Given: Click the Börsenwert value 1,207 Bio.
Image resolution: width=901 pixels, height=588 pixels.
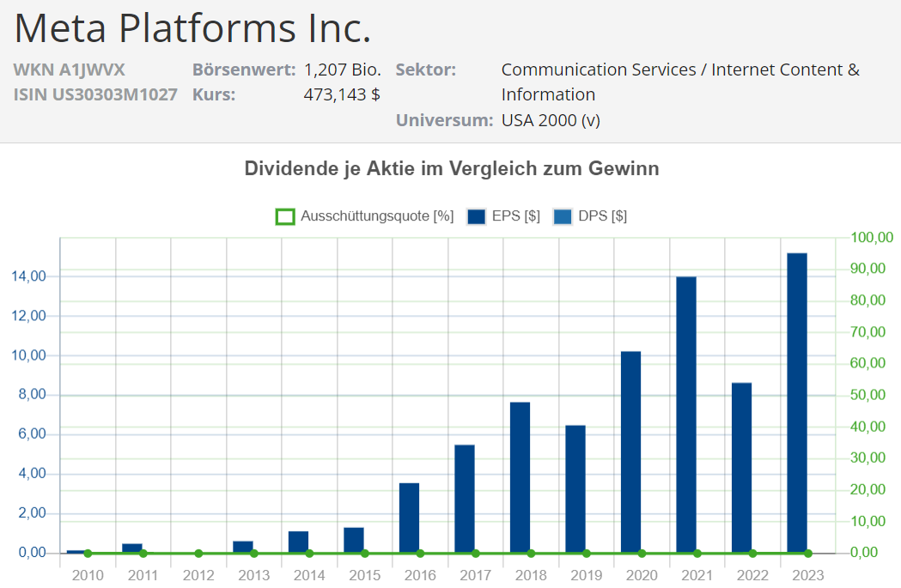Looking at the screenshot, I should 343,70.
